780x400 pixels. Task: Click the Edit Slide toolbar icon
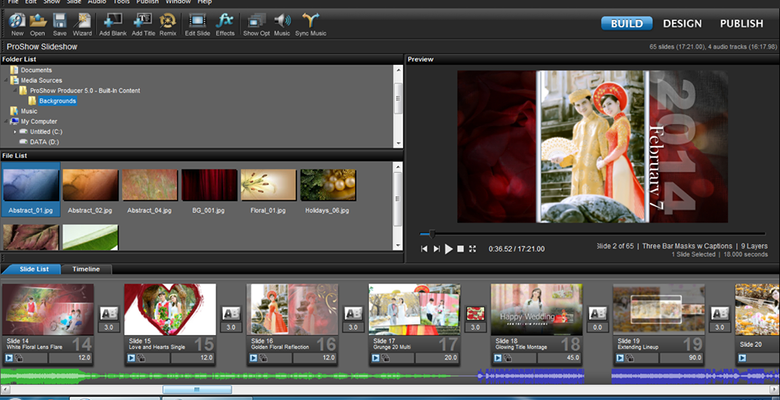198,23
